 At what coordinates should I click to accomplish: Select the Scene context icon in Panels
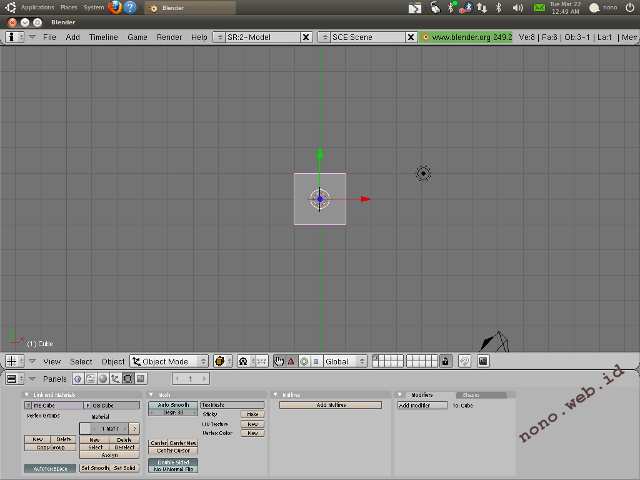(x=140, y=379)
